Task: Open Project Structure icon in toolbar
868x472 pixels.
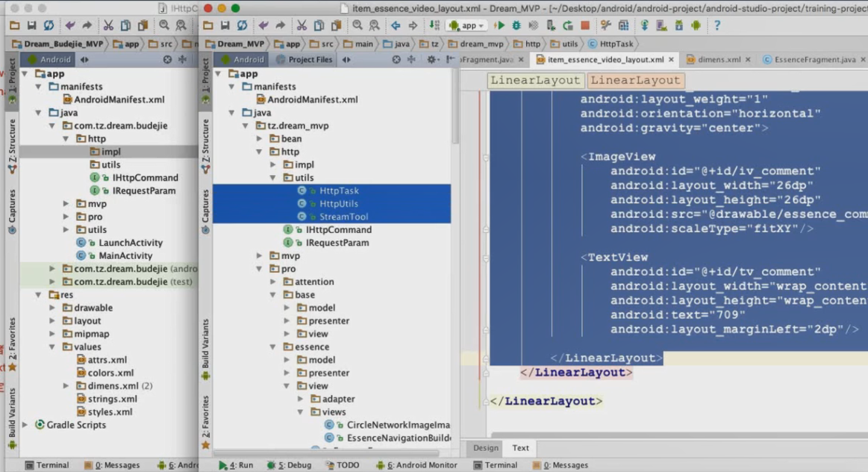Action: point(606,25)
